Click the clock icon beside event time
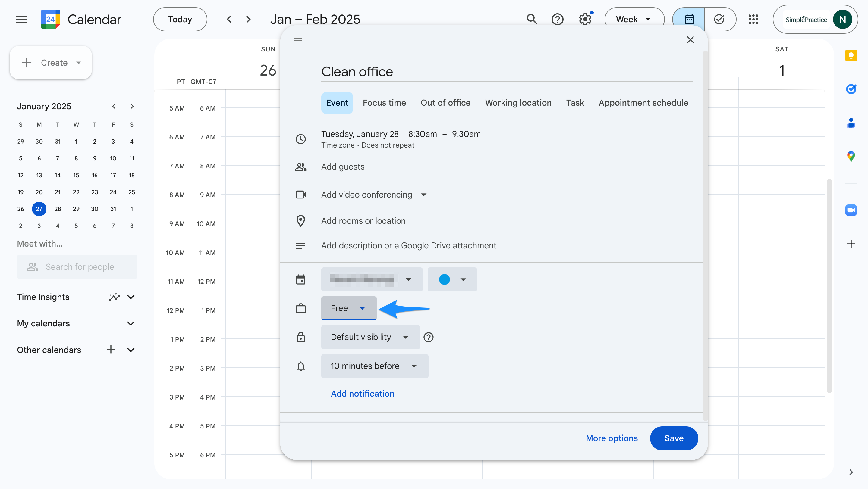868x489 pixels. 300,139
